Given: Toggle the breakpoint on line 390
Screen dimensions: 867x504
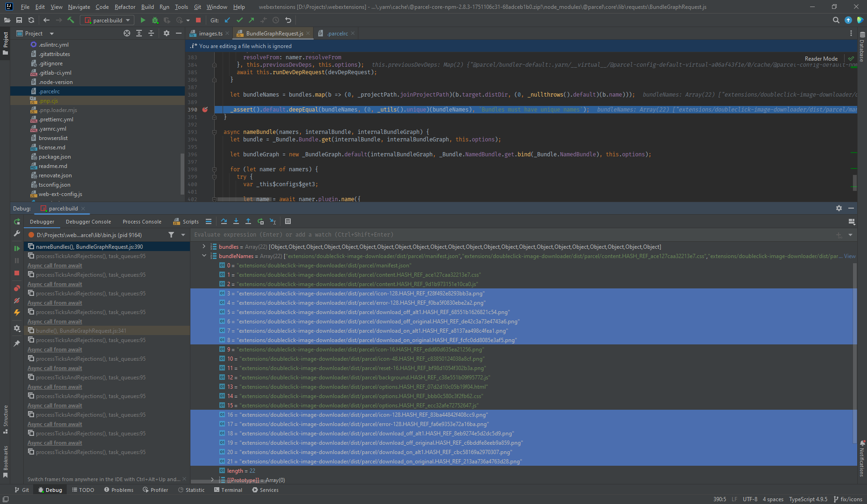Looking at the screenshot, I should tap(205, 109).
